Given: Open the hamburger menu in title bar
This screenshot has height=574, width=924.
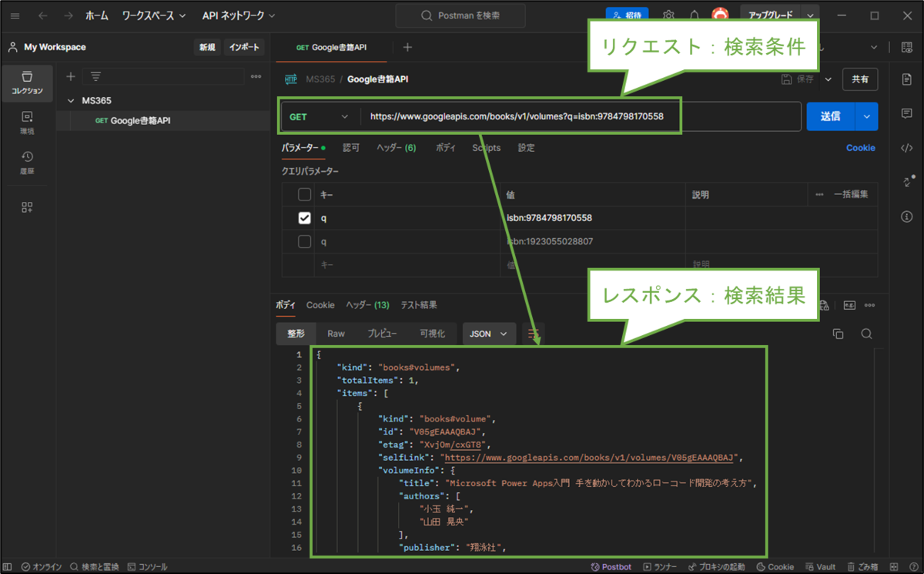Looking at the screenshot, I should pos(15,15).
